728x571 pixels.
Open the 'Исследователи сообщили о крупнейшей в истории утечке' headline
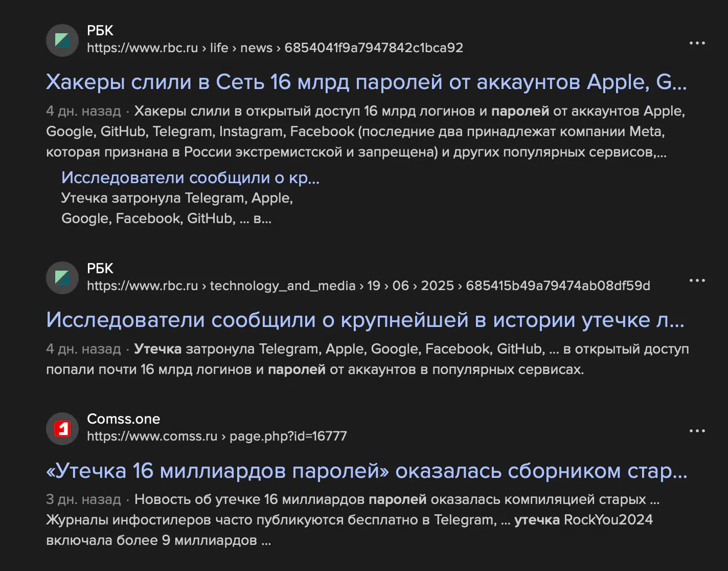[365, 320]
